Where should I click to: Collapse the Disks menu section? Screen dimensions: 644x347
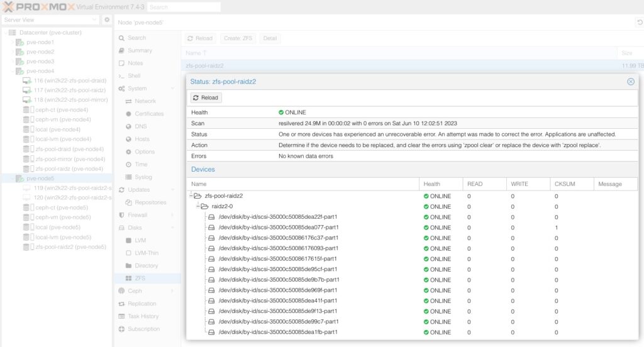point(172,228)
